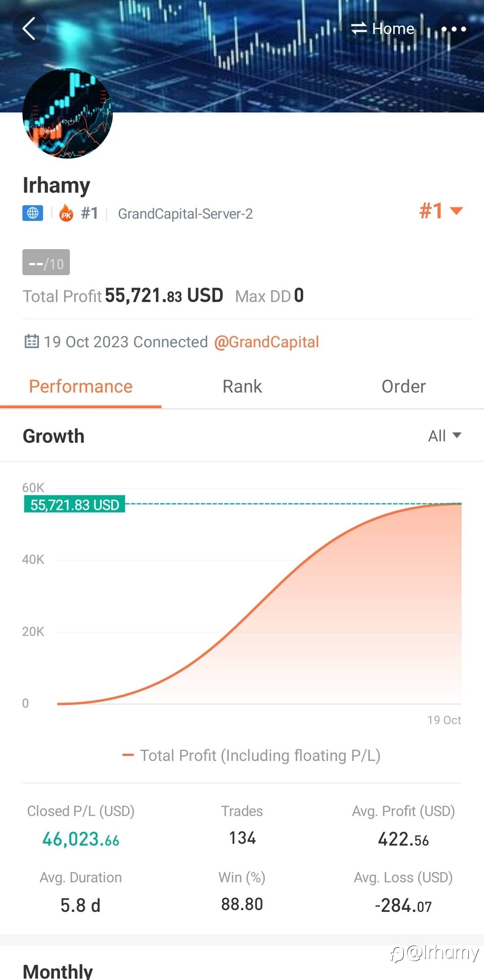Expand the orange #1 account dropdown
Image resolution: width=484 pixels, height=980 pixels.
click(441, 211)
